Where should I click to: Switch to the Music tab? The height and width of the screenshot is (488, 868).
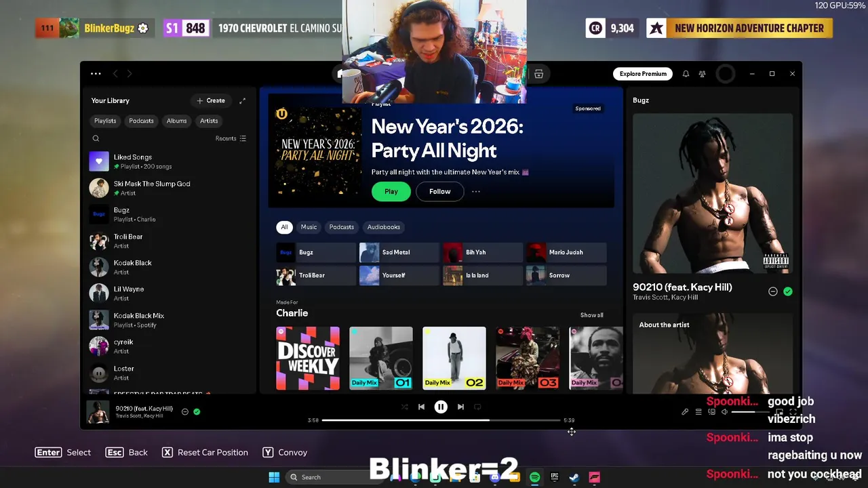coord(309,227)
